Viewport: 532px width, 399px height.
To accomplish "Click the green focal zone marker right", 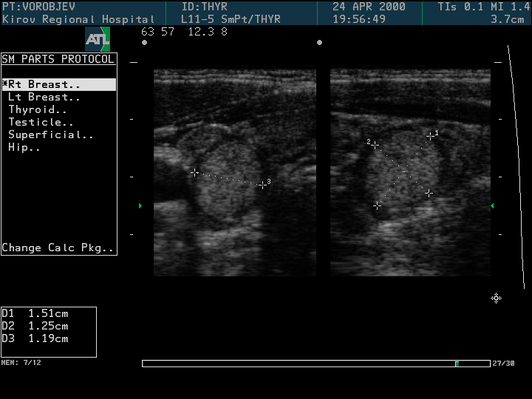I will coord(492,205).
